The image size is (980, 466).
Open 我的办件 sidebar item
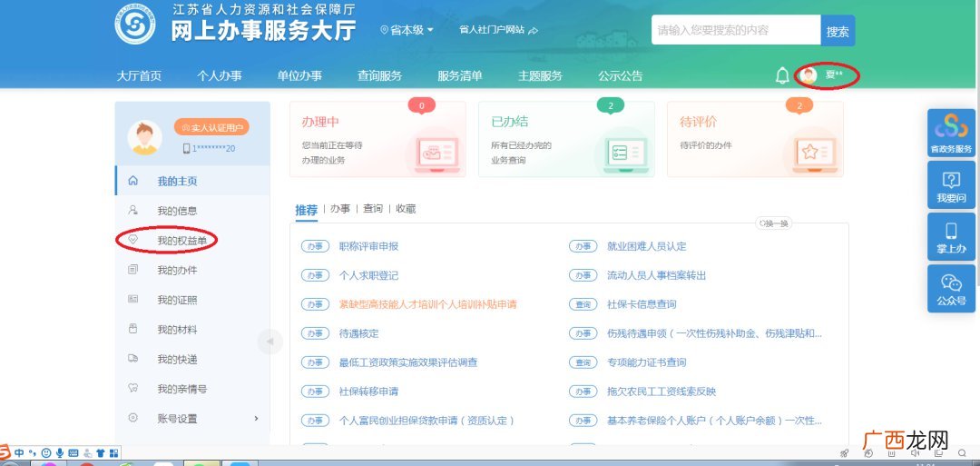pos(192,270)
